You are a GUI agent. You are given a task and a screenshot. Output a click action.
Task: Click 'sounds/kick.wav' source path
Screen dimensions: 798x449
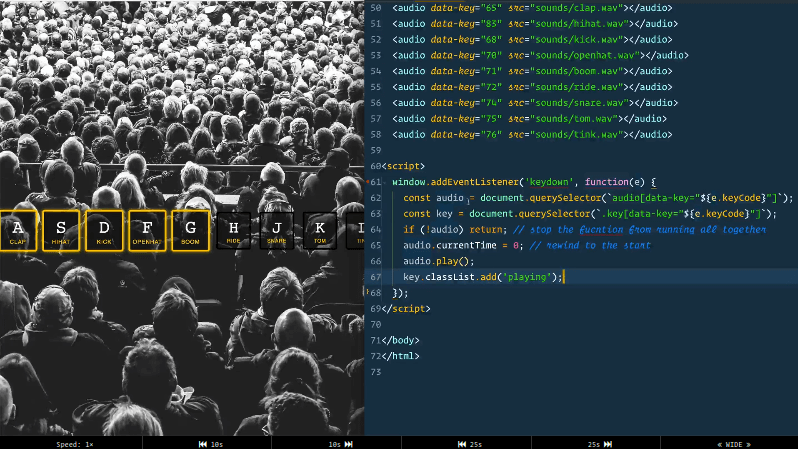point(579,39)
